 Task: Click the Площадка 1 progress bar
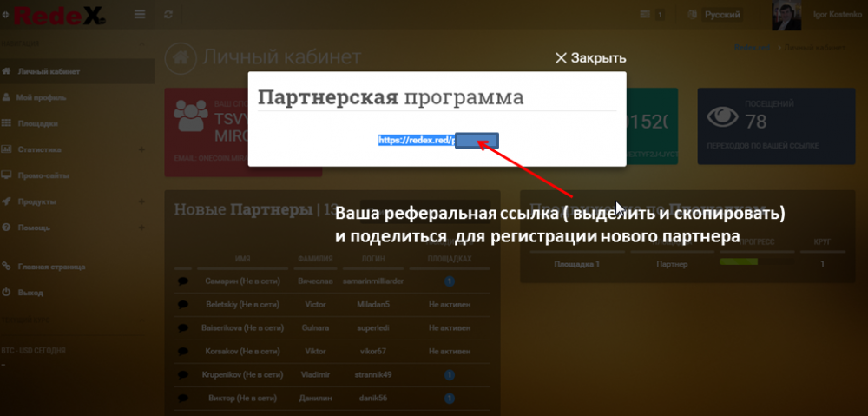coord(756,261)
